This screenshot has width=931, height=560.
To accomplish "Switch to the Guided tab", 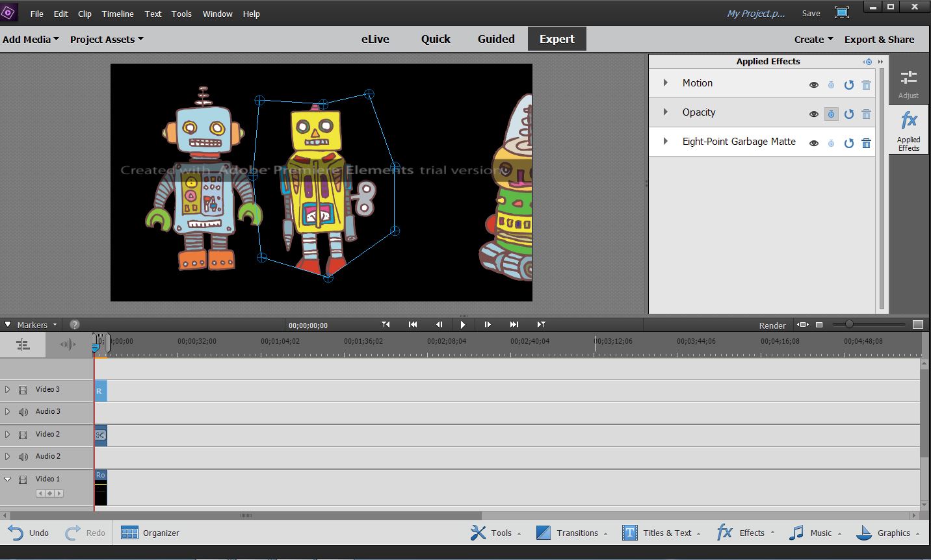I will (x=496, y=39).
